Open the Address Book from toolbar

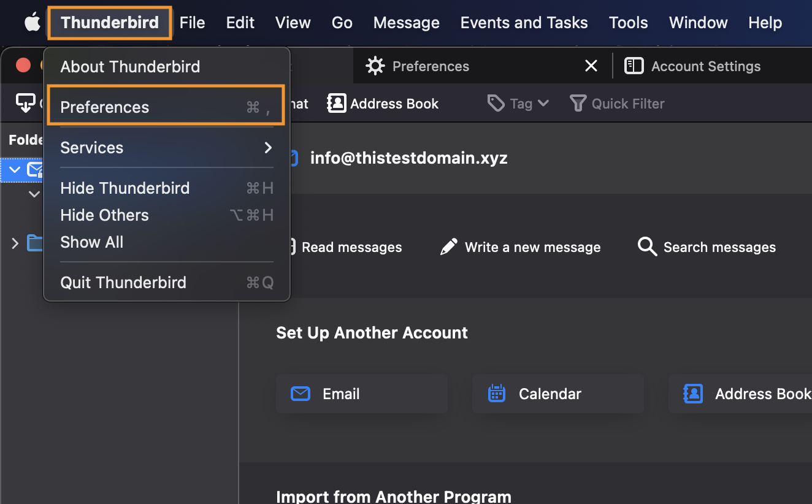point(383,104)
